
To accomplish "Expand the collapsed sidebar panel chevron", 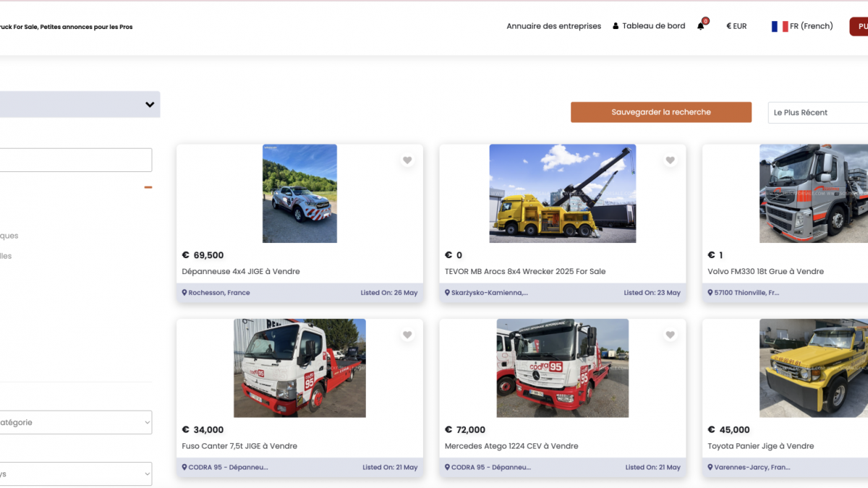I will point(150,104).
